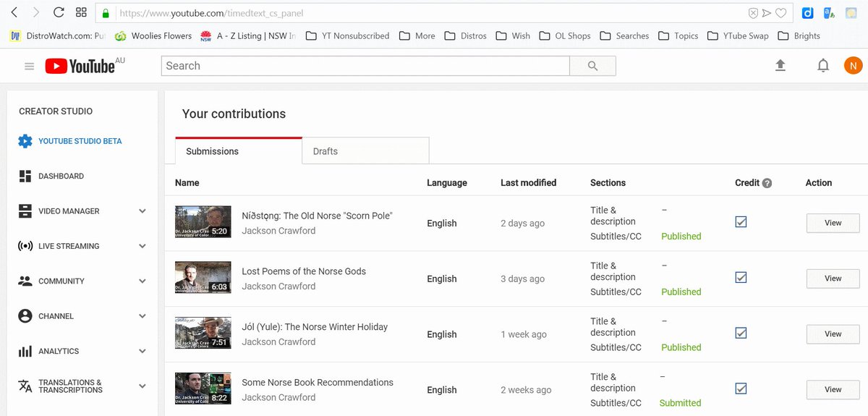Open the More bookmark folder
Image resolution: width=868 pixels, height=416 pixels.
click(x=417, y=35)
